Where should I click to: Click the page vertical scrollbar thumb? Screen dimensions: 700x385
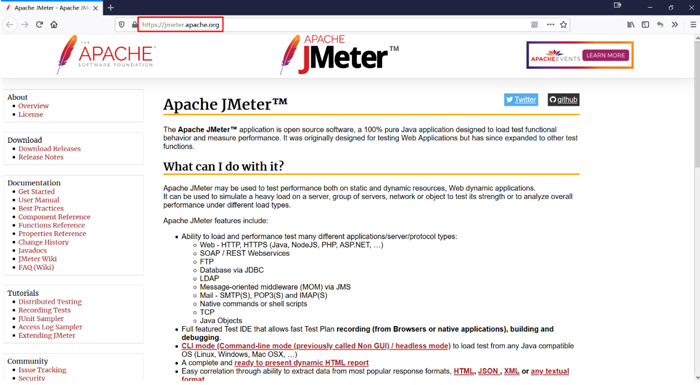coord(697,105)
